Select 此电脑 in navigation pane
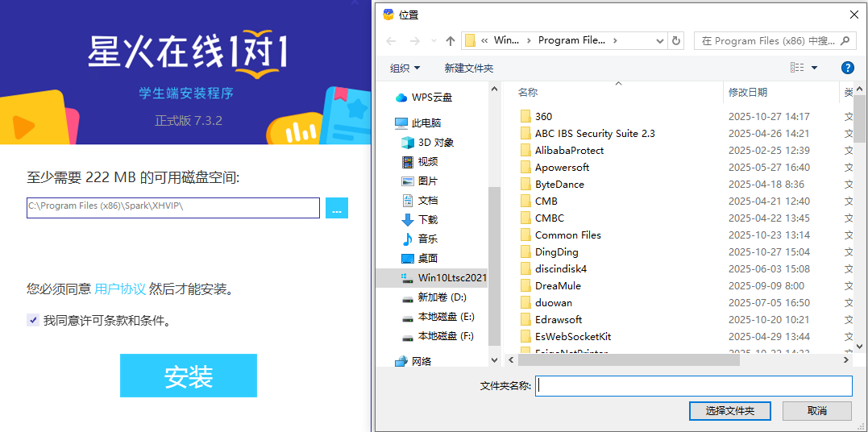 tap(418, 123)
